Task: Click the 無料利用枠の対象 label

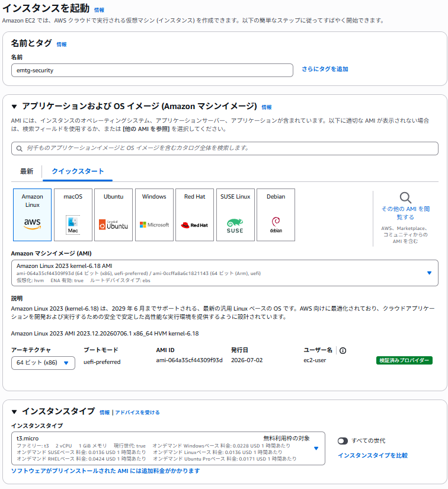Action: [286, 439]
